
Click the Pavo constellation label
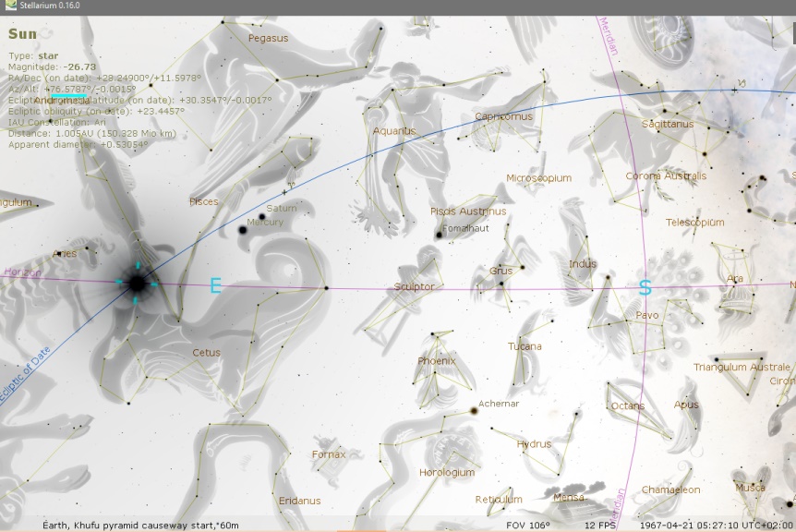click(646, 315)
